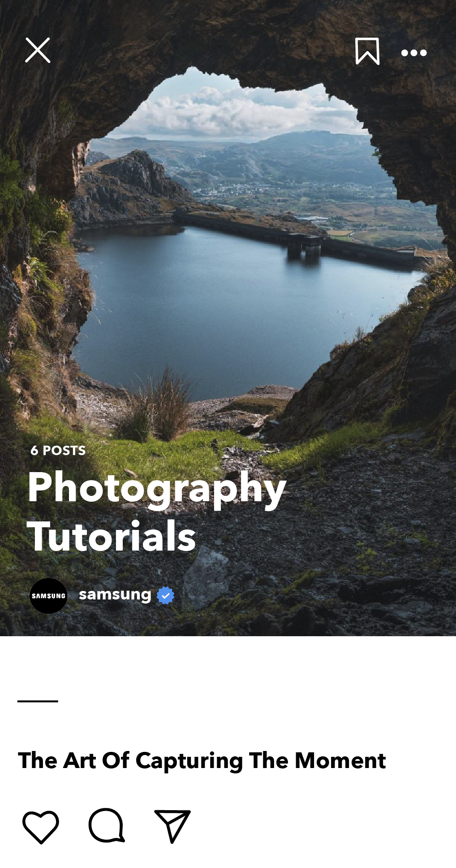Open comments via the speech bubble icon

(x=107, y=825)
